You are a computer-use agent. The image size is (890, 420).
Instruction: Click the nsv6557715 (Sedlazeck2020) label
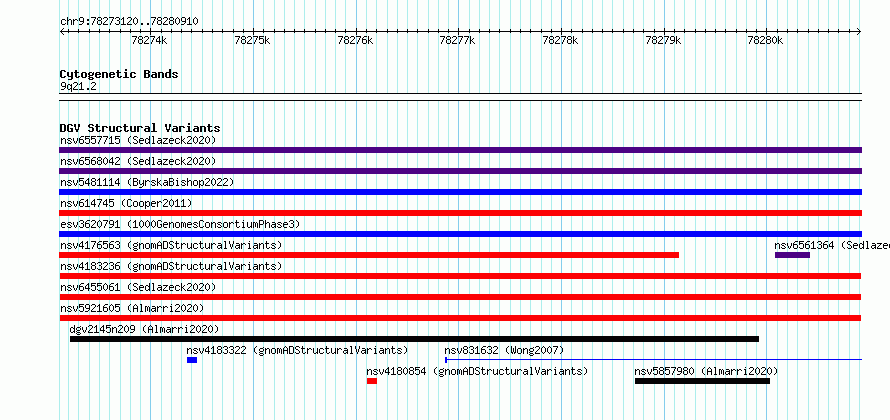[x=138, y=140]
